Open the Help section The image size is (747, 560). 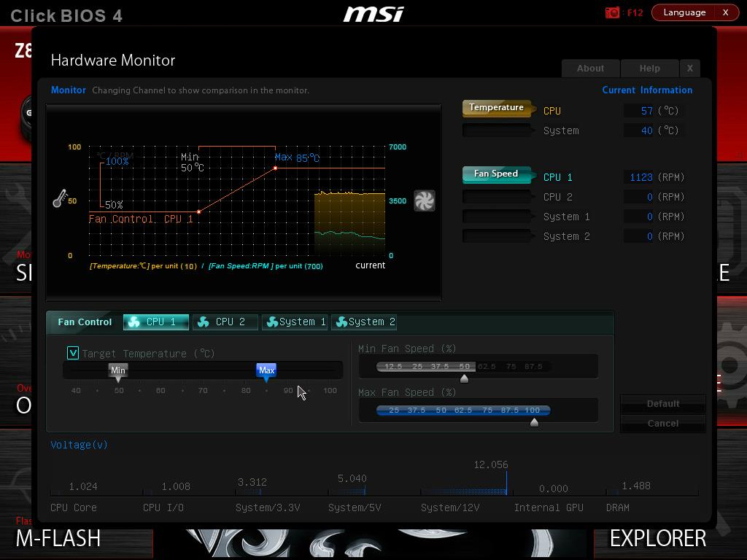[649, 69]
